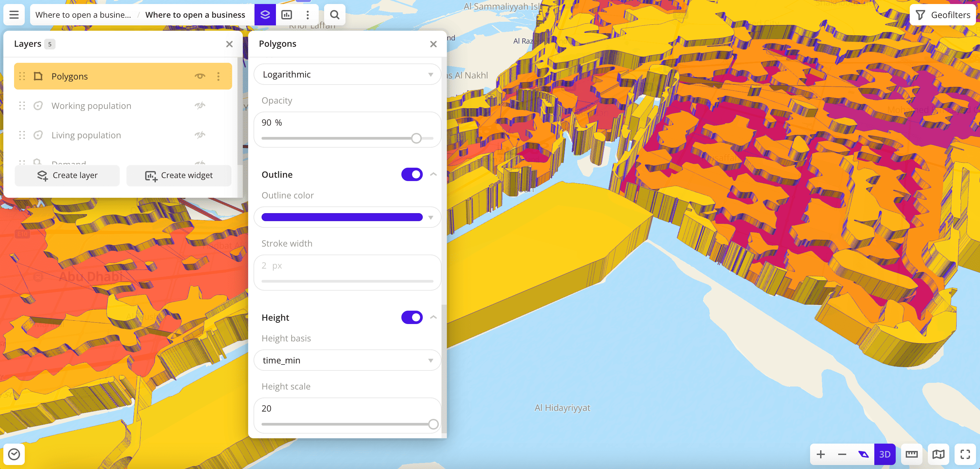Enter fullscreen mode
Image resolution: width=980 pixels, height=469 pixels.
pyautogui.click(x=965, y=454)
